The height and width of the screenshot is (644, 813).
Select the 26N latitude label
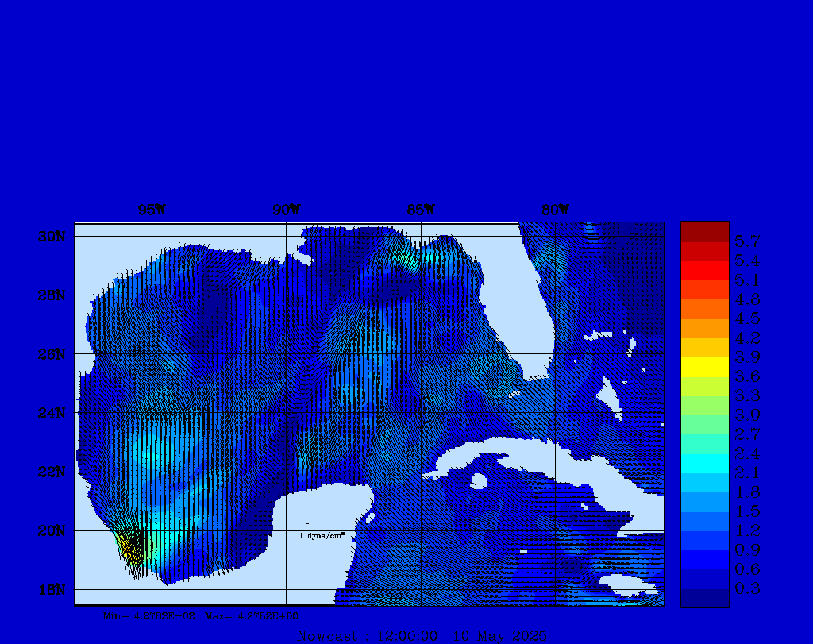(54, 354)
